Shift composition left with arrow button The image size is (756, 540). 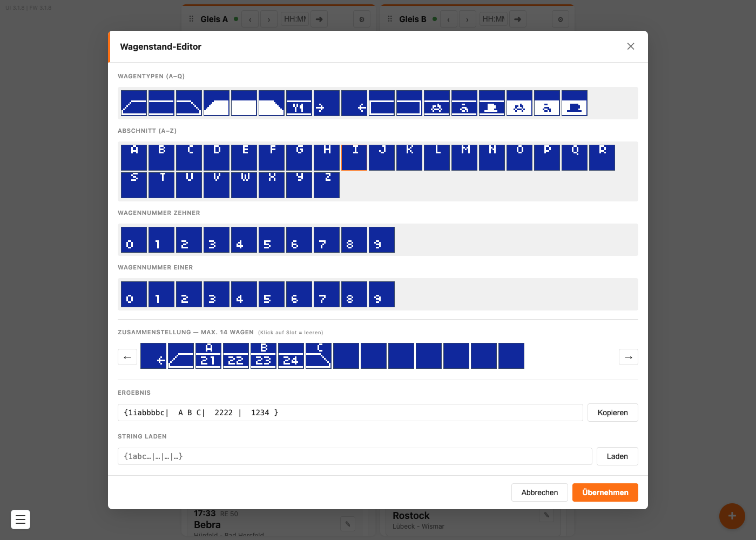tap(127, 357)
